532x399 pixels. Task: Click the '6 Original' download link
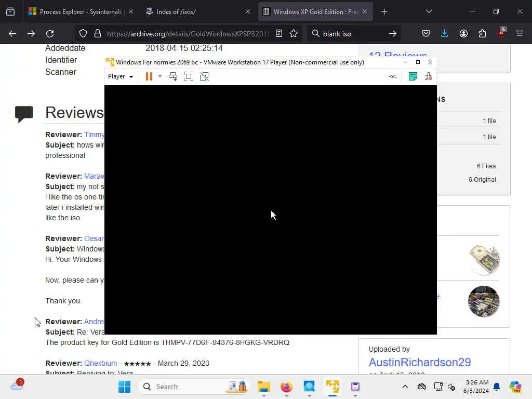pyautogui.click(x=482, y=179)
